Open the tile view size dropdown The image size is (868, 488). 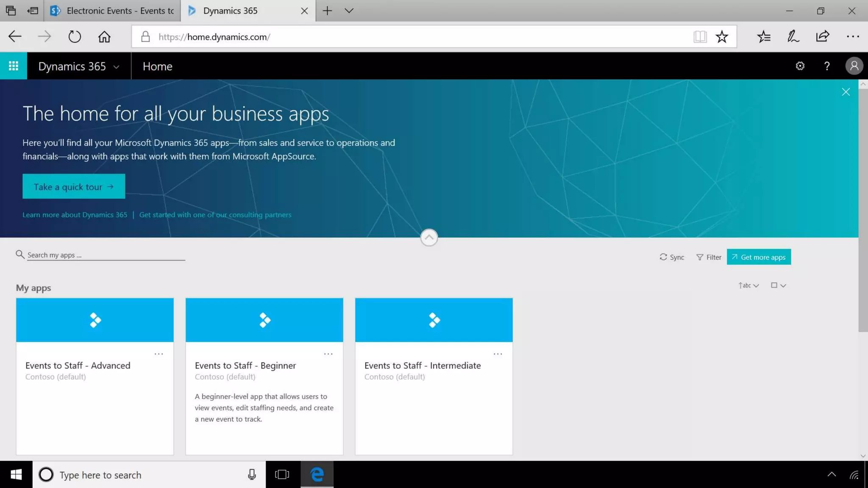tap(778, 286)
